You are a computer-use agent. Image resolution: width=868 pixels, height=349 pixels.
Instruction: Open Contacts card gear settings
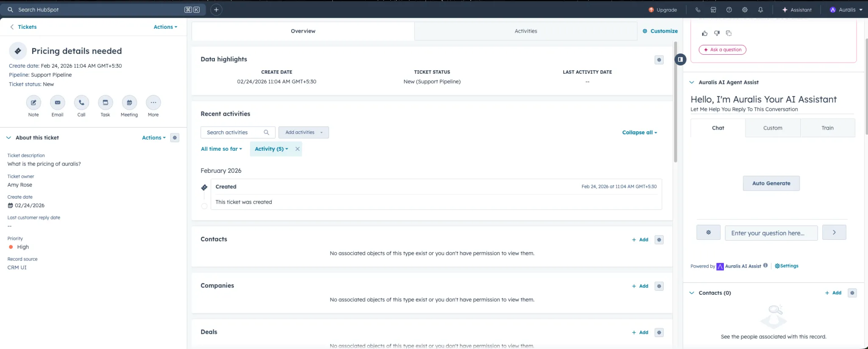pyautogui.click(x=659, y=240)
